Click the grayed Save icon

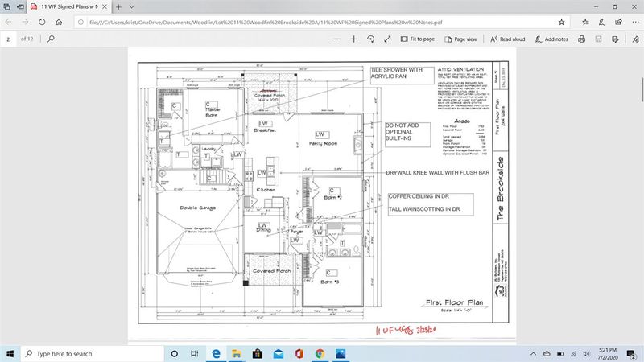click(x=598, y=39)
